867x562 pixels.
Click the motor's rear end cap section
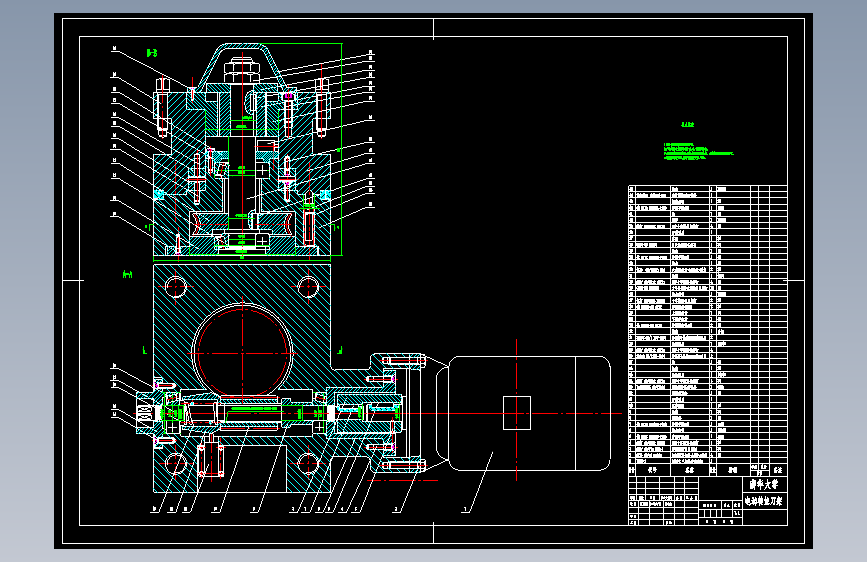[593, 413]
